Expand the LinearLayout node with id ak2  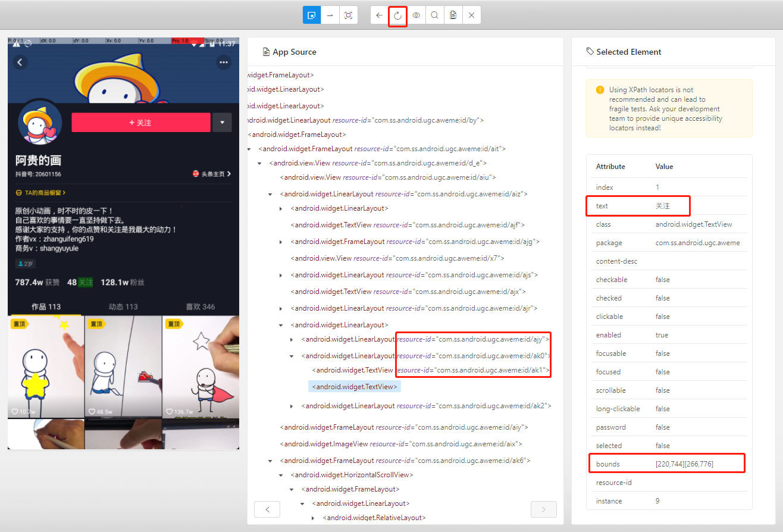point(292,406)
